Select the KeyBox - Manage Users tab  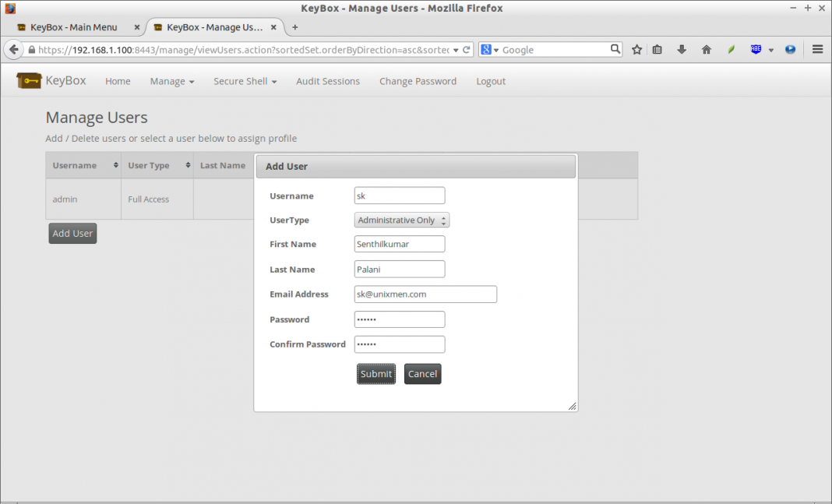pyautogui.click(x=214, y=27)
